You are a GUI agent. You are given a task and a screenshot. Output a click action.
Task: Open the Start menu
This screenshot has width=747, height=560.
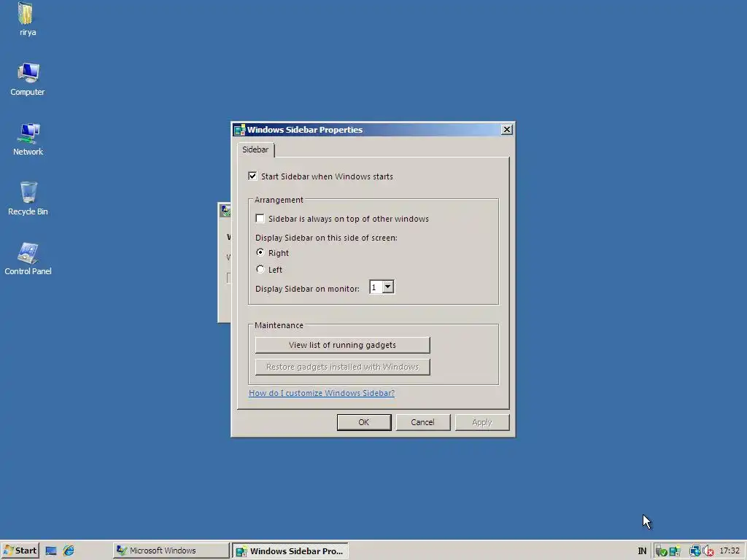point(20,551)
